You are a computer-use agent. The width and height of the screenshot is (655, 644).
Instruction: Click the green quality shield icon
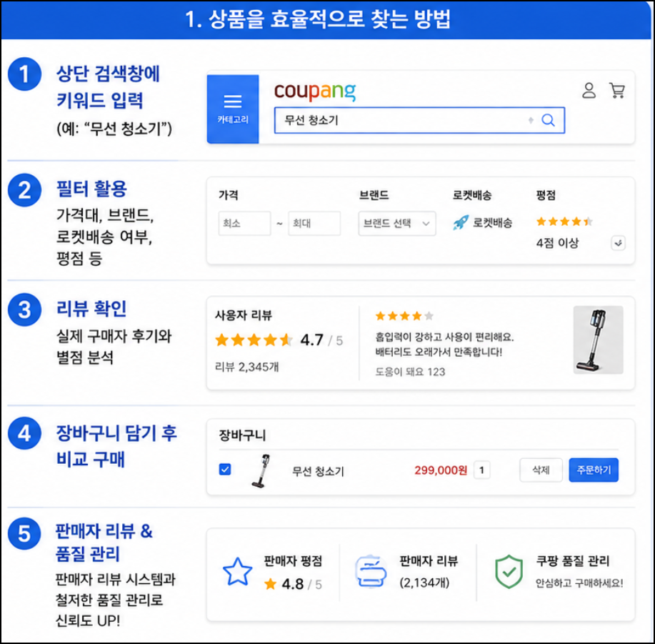click(509, 572)
